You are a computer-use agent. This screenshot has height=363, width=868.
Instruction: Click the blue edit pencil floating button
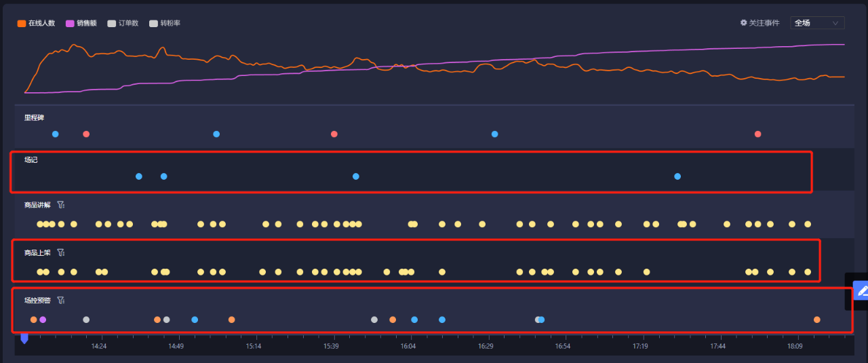pyautogui.click(x=861, y=291)
